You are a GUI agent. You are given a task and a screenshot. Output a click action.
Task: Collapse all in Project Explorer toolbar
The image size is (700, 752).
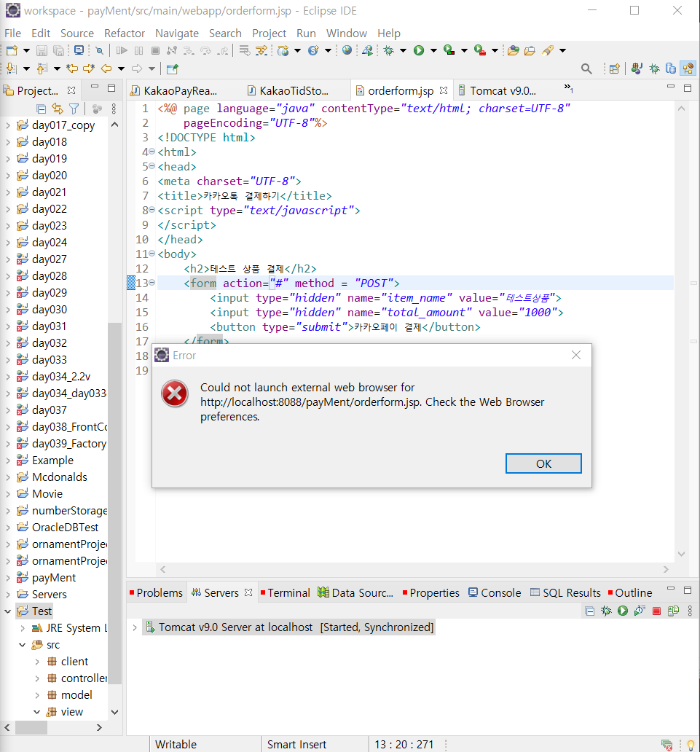42,109
